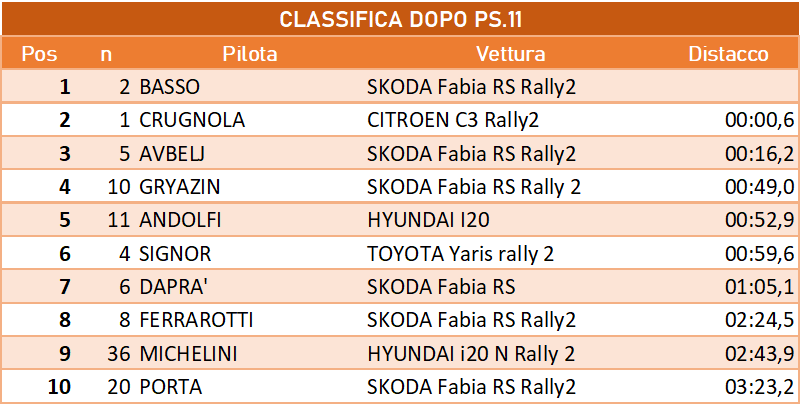Viewport: 800px width, 404px height.
Task: Select the AVBELJ row name
Action: [172, 154]
